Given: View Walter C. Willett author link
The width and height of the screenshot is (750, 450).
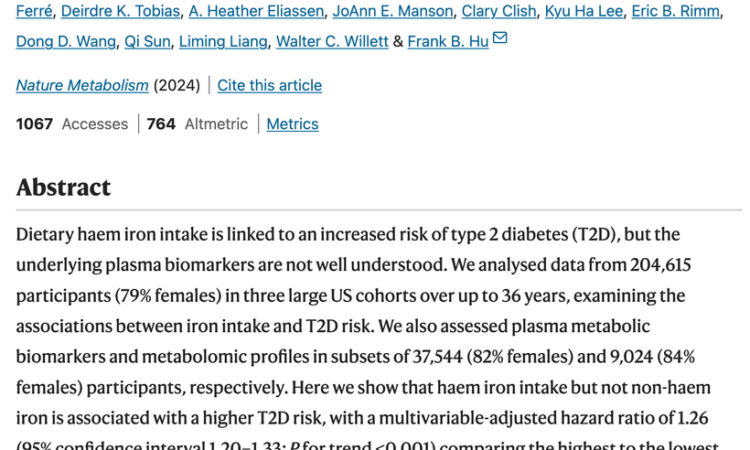Looking at the screenshot, I should 332,42.
